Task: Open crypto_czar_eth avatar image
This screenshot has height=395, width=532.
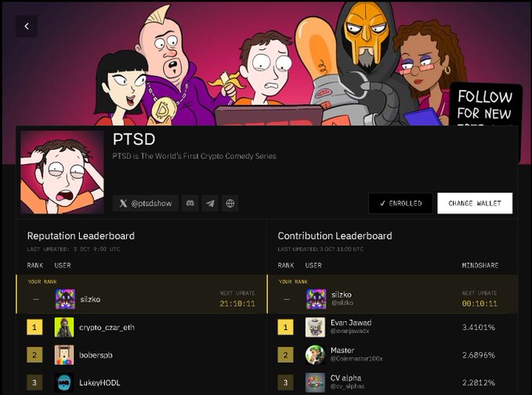Action: 64,327
